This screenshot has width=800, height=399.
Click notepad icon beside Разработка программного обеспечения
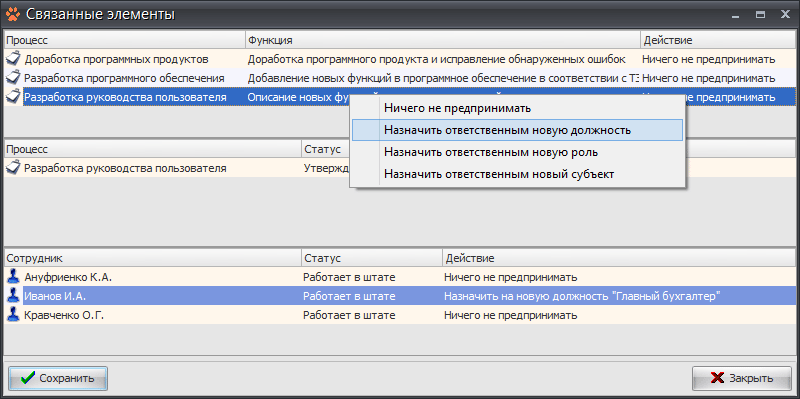pyautogui.click(x=14, y=78)
